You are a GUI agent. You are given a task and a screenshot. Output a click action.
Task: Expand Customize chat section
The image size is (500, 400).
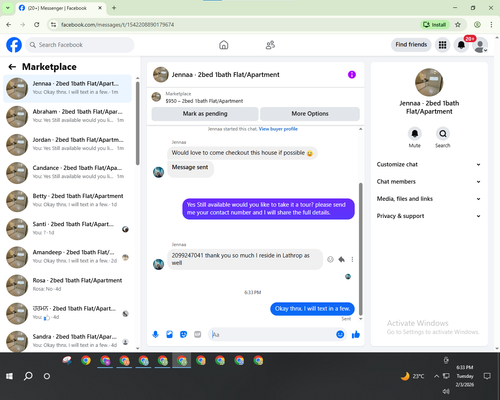tap(429, 164)
